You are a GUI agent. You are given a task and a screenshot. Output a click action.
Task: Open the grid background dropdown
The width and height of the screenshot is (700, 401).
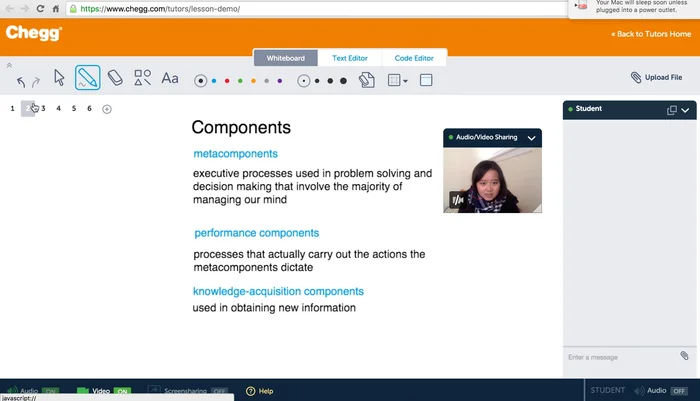(397, 80)
